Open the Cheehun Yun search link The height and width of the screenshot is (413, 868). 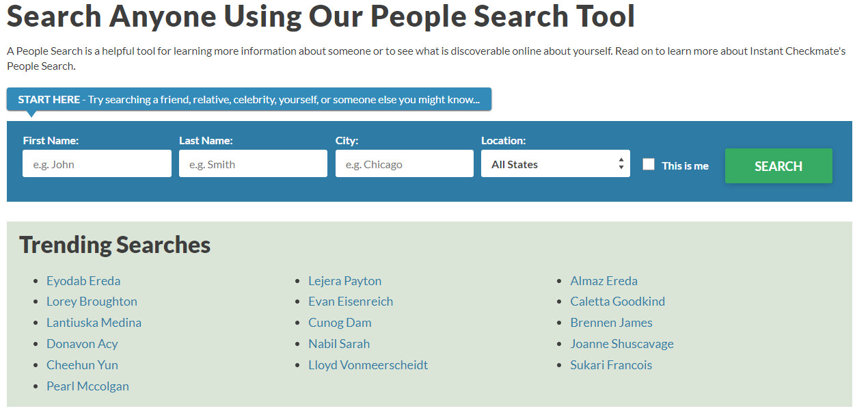[x=82, y=365]
